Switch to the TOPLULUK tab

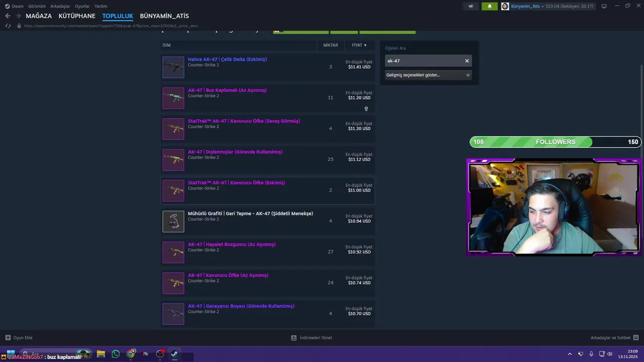(118, 16)
